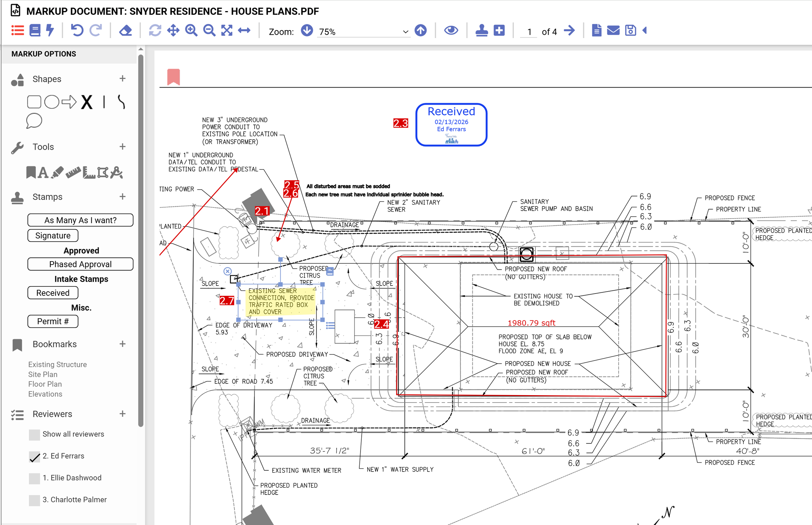Check the Show all reviewers checkbox
The image size is (812, 525).
[34, 434]
